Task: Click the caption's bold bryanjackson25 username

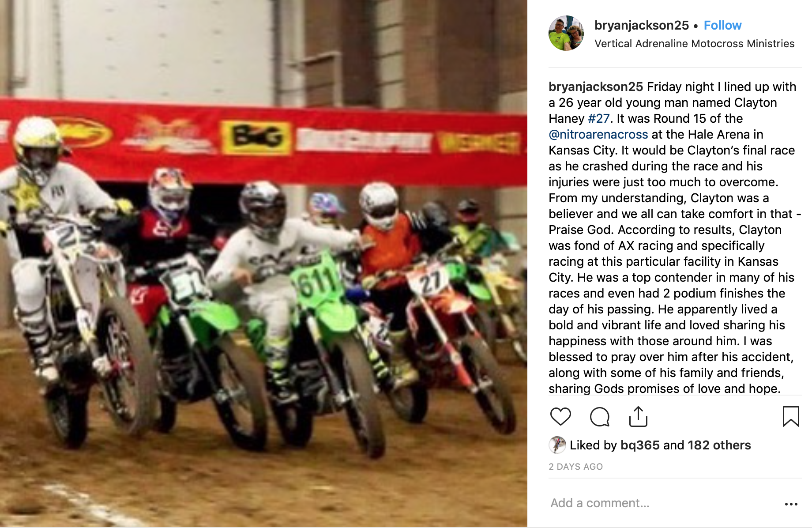Action: coord(596,87)
